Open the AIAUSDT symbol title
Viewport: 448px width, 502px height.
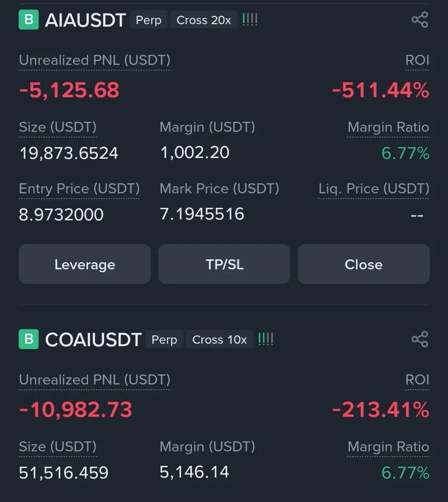(85, 20)
